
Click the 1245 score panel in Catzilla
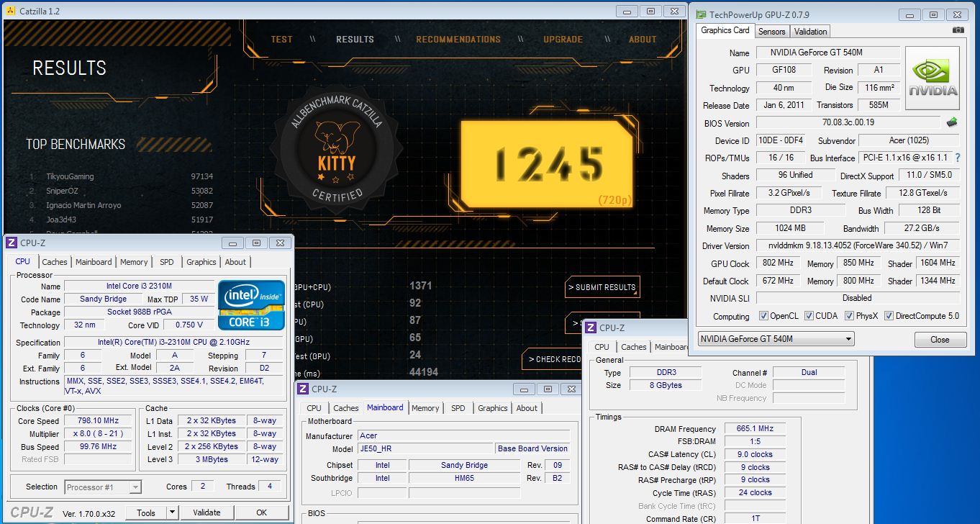(547, 163)
